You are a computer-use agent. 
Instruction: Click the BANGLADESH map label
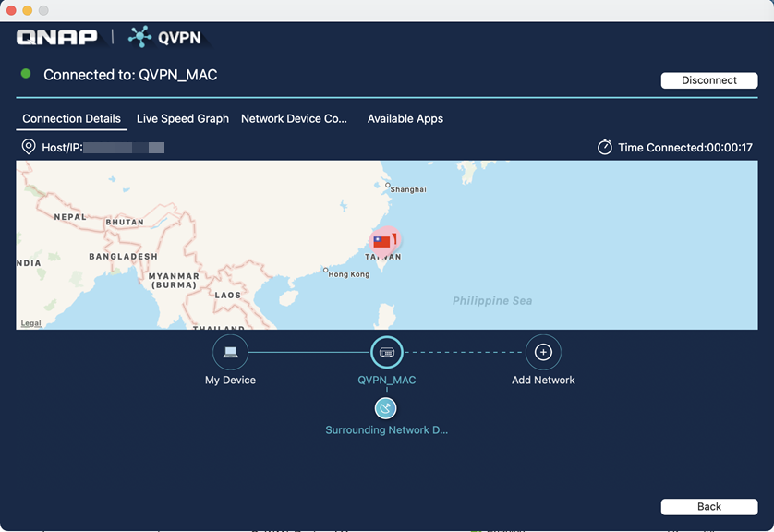[124, 257]
